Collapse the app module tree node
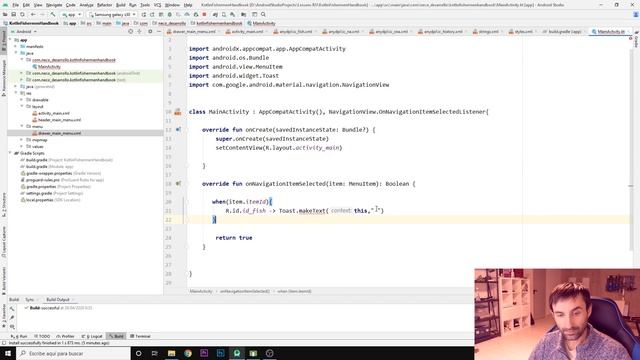This screenshot has width=640, height=360. click(11, 40)
